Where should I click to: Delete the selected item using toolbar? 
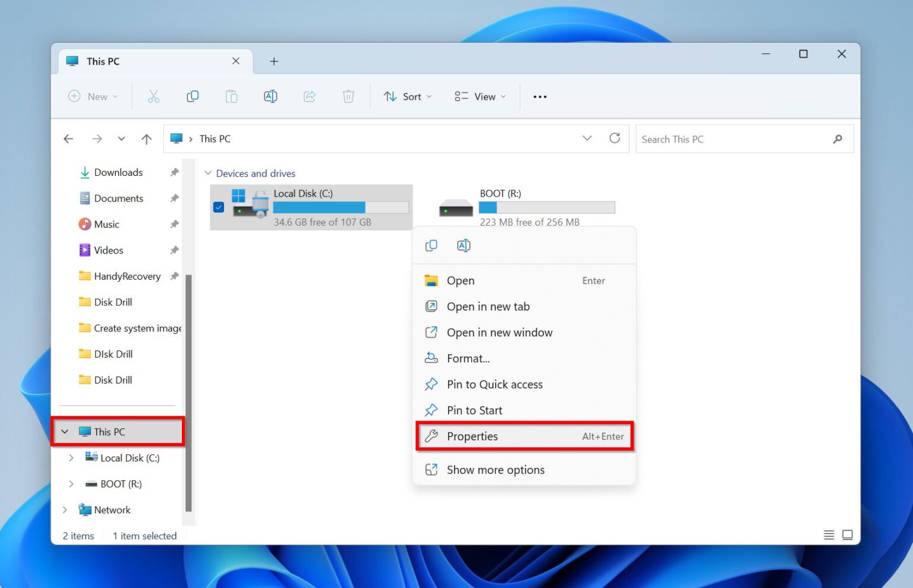(348, 96)
